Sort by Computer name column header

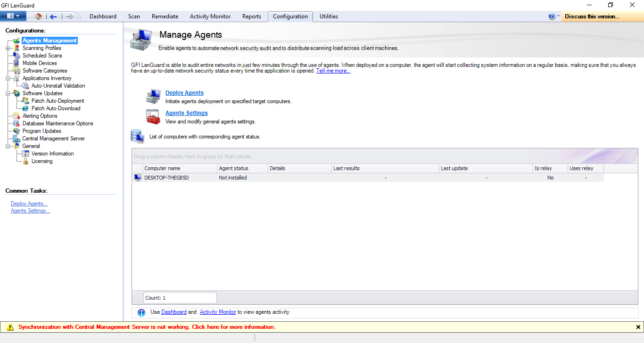click(179, 168)
